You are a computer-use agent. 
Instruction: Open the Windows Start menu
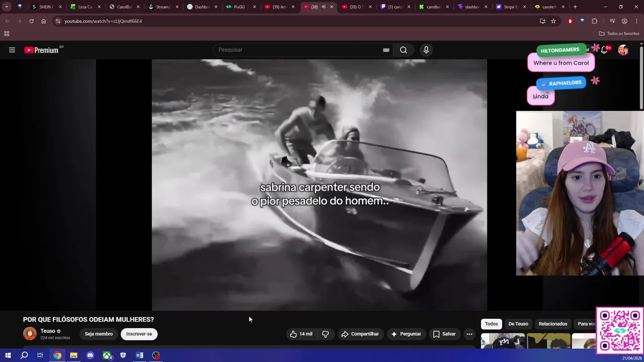pos(8,355)
